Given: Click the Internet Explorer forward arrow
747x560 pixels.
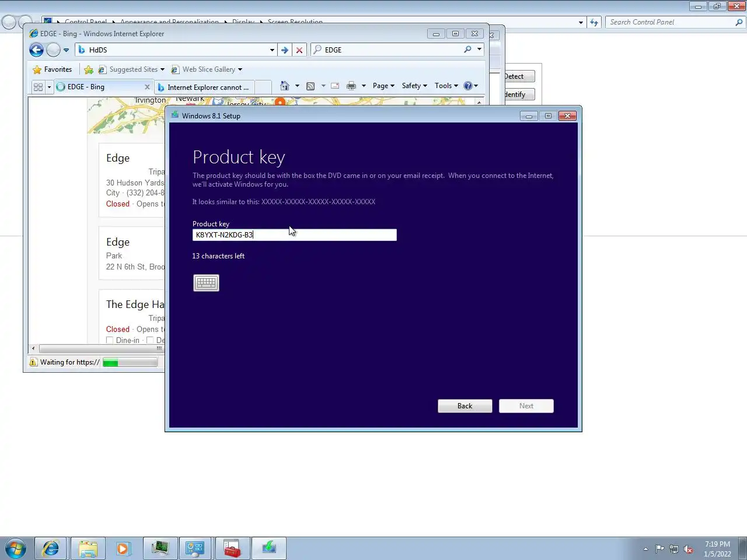Looking at the screenshot, I should tap(53, 50).
